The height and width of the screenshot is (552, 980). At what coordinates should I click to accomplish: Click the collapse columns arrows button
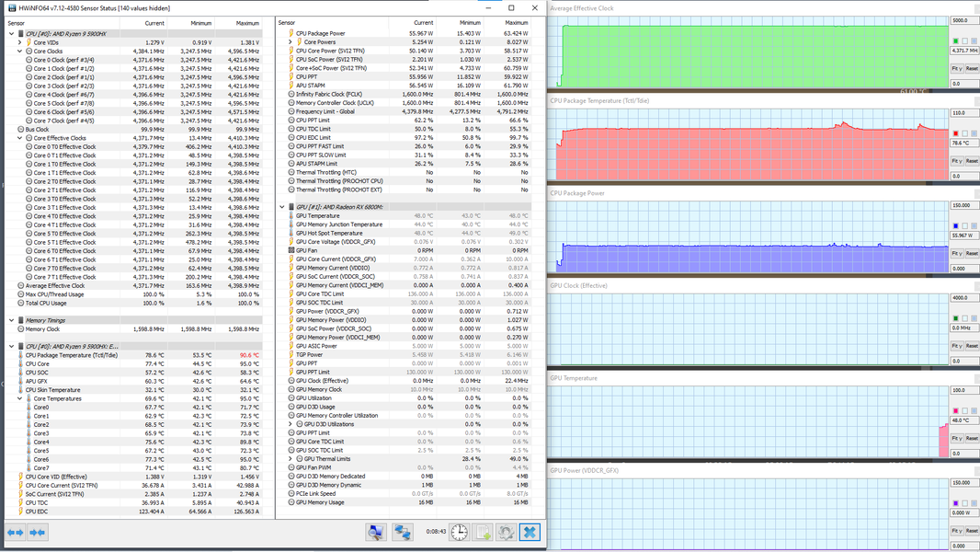click(38, 533)
